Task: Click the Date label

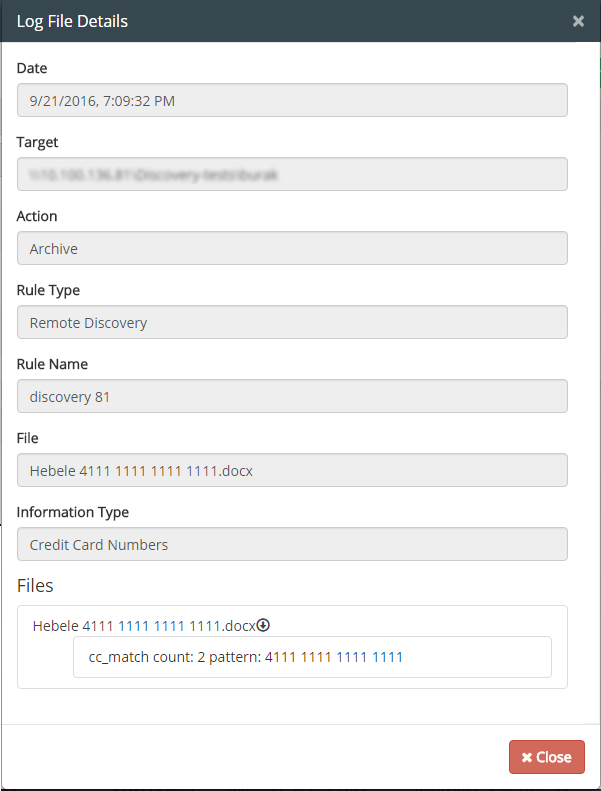Action: click(32, 68)
